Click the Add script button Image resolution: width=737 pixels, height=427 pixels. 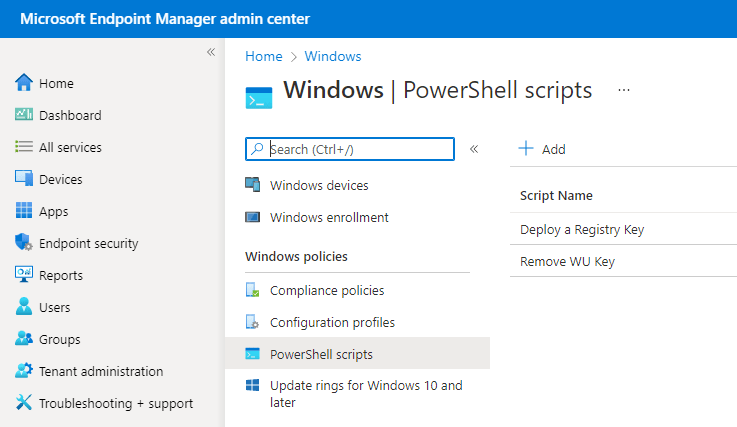[541, 149]
